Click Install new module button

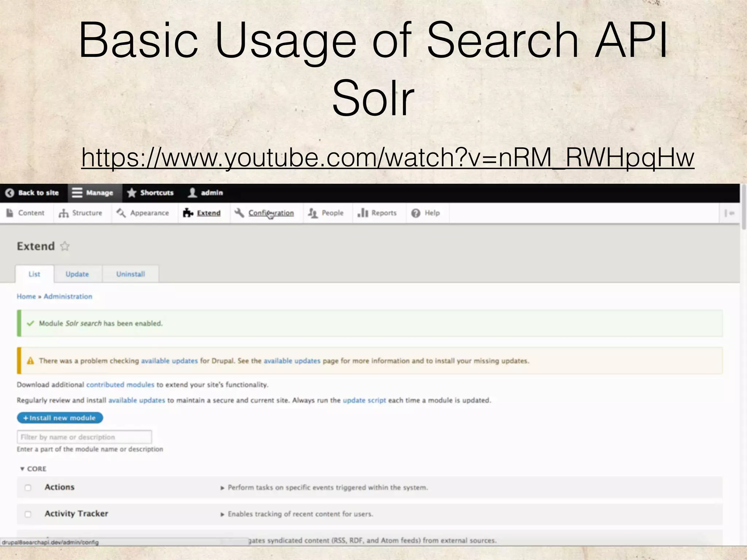point(60,418)
